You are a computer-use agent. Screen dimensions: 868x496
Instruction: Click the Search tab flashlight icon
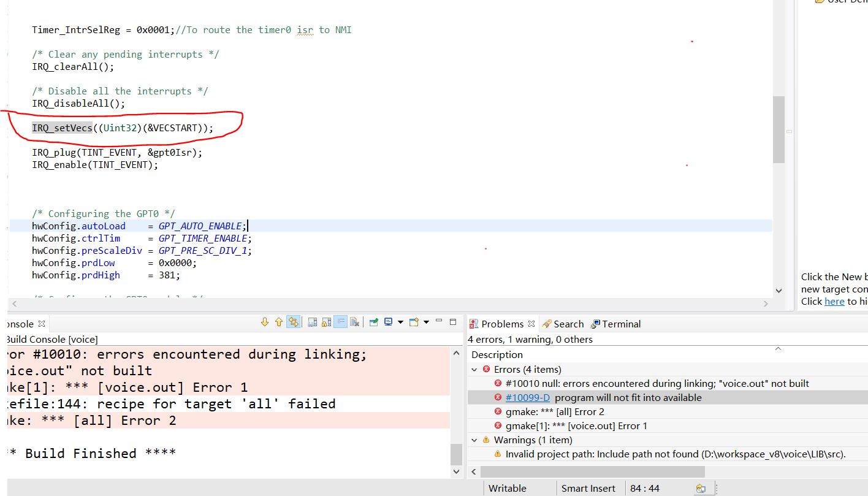(x=547, y=324)
